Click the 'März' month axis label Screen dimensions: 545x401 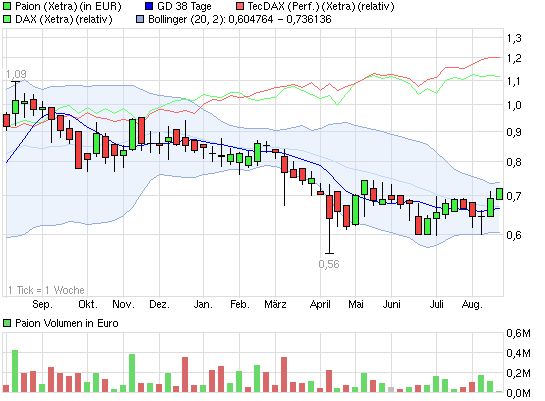point(275,304)
